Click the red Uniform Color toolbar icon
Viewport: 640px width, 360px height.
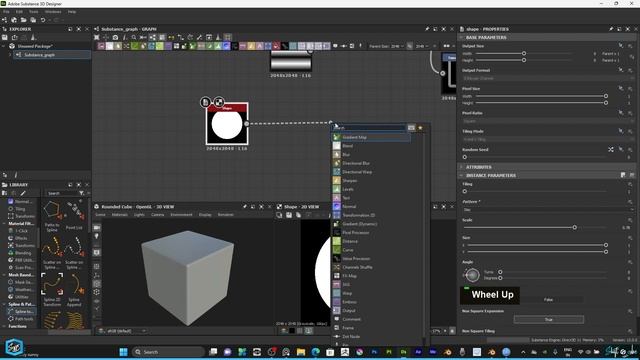pos(276,46)
